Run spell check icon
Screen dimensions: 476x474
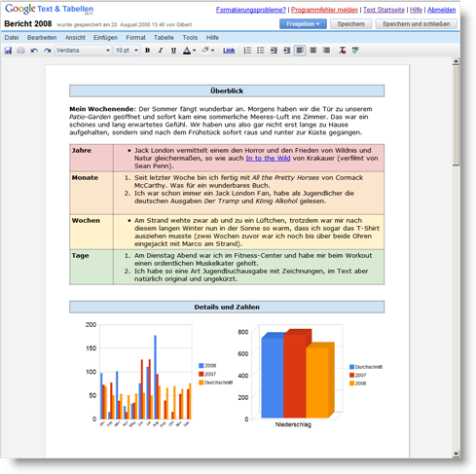[x=355, y=51]
